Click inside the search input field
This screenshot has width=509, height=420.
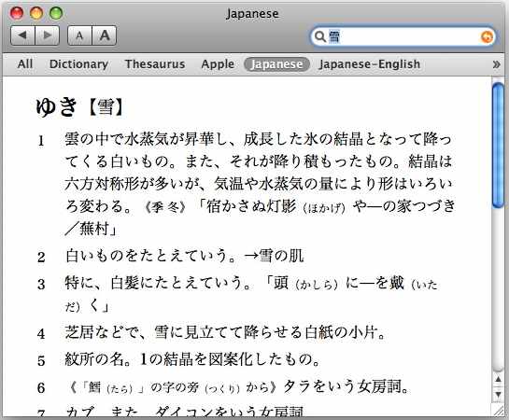(403, 36)
